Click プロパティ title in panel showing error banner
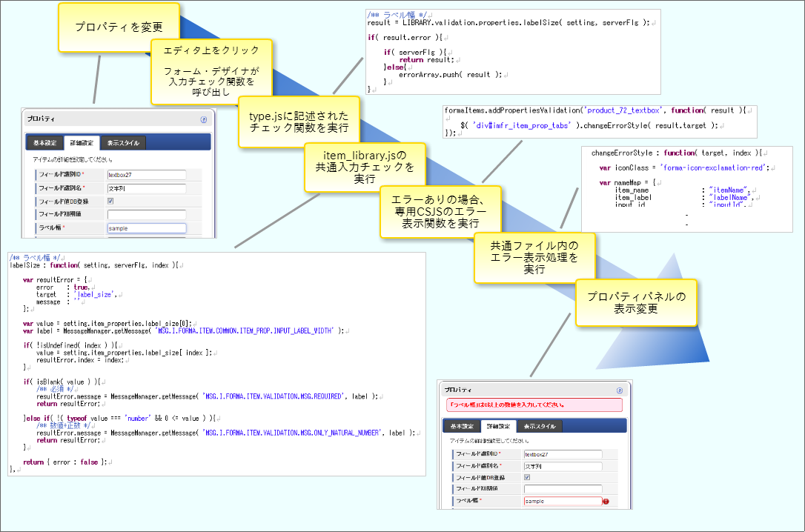 pos(457,390)
